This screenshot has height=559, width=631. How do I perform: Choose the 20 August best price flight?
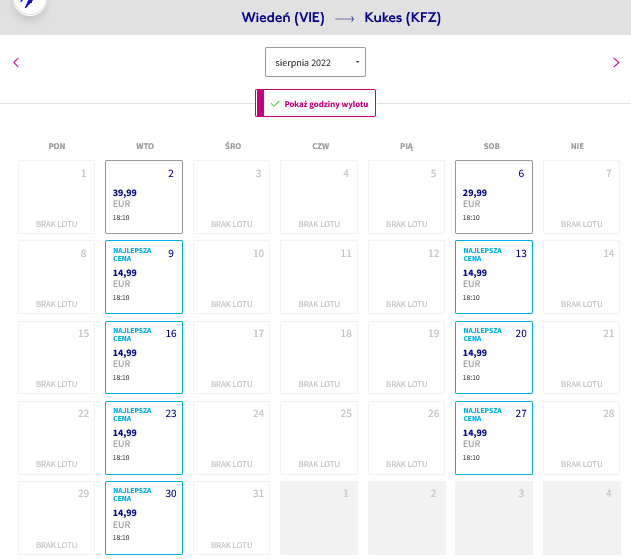point(494,357)
